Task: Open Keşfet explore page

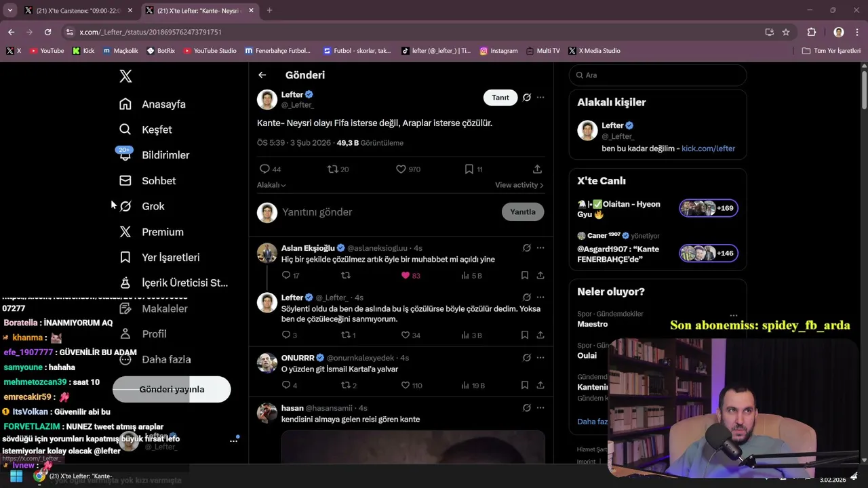Action: [146, 129]
